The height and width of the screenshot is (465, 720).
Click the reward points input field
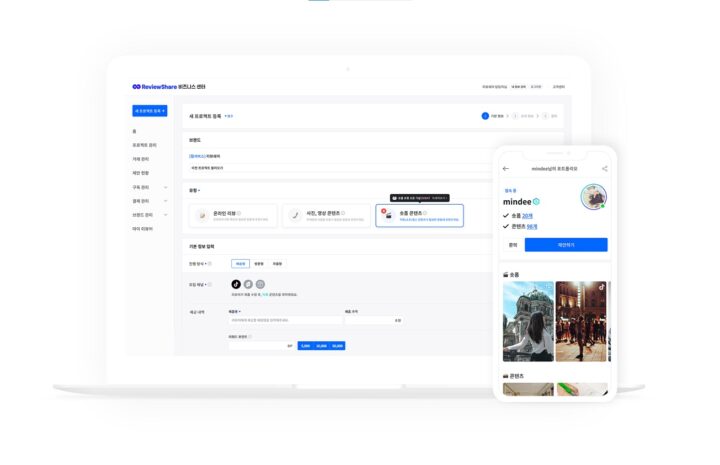pos(261,346)
